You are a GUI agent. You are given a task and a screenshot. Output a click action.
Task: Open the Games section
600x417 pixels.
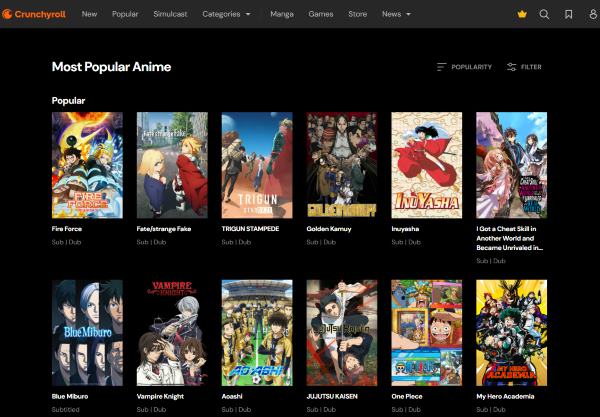pos(321,14)
